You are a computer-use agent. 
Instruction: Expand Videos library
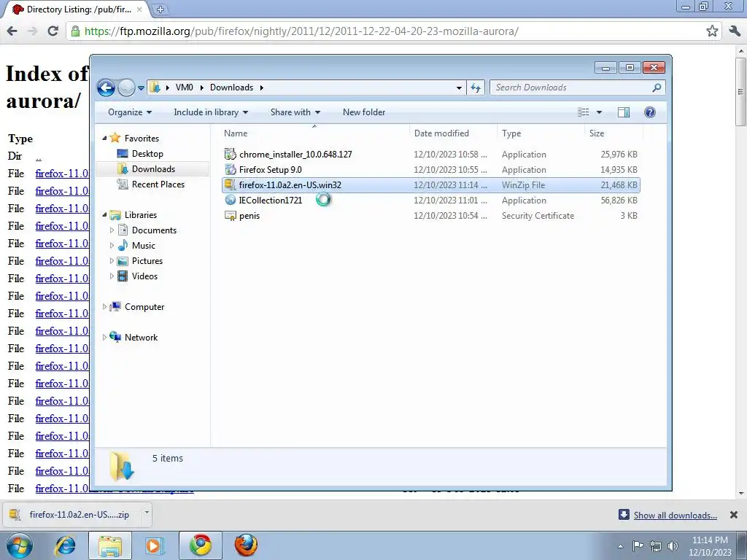(x=112, y=276)
